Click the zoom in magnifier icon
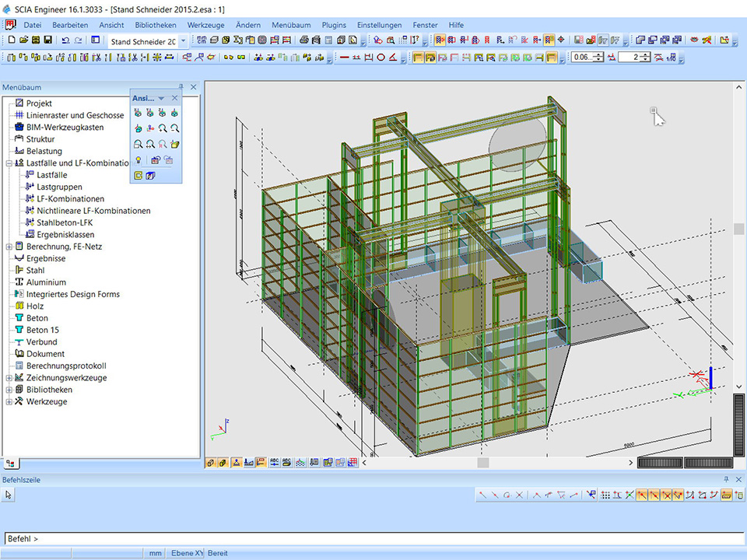Viewport: 747px width, 560px height. coord(163,128)
